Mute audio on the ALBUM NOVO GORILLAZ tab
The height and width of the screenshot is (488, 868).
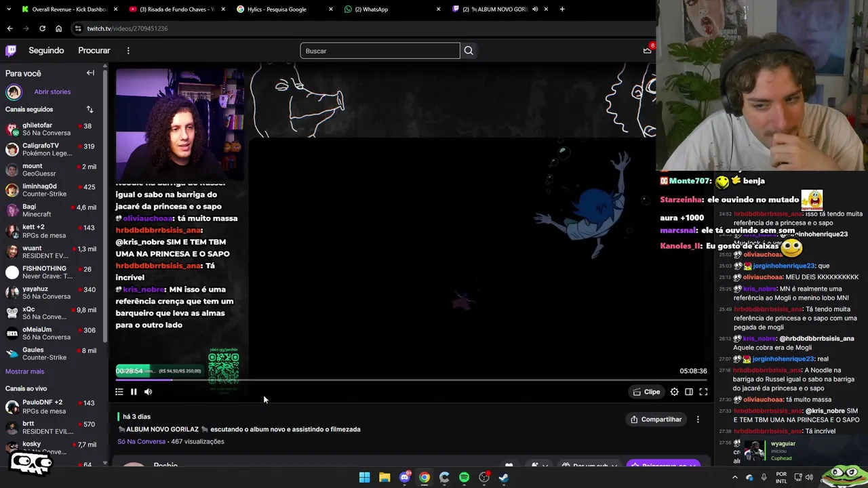pos(535,9)
